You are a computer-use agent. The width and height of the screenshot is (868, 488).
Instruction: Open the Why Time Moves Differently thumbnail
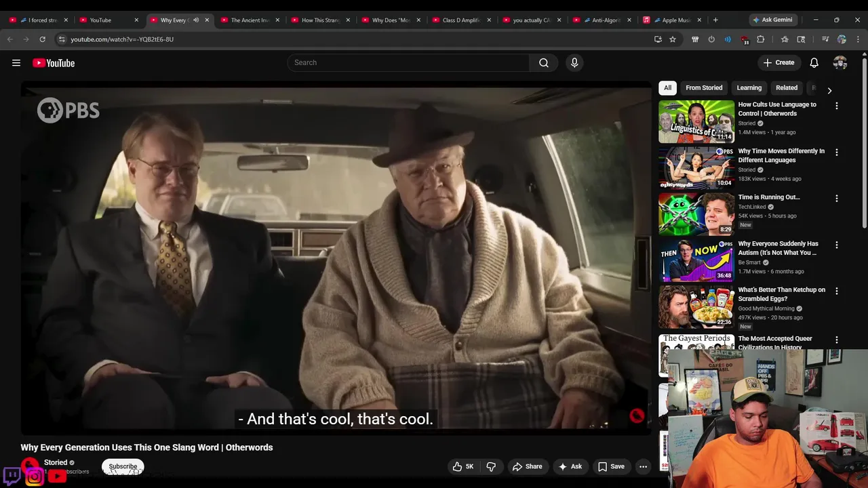pos(696,167)
